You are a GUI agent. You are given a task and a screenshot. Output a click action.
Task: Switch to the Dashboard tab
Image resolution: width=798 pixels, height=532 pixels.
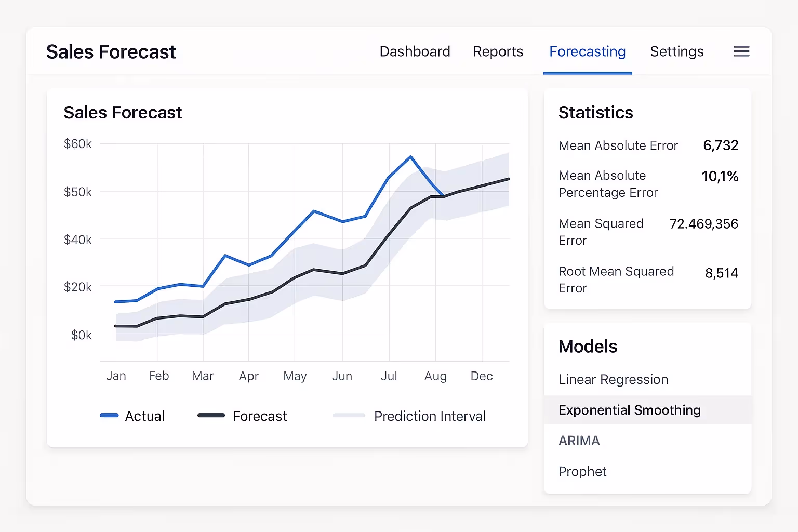(x=415, y=51)
